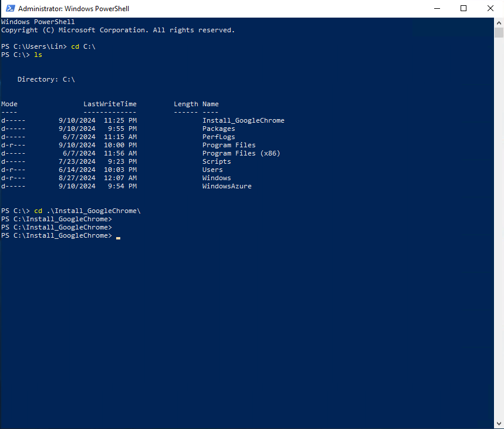Click the ls command in console history
The height and width of the screenshot is (429, 504).
pos(38,54)
